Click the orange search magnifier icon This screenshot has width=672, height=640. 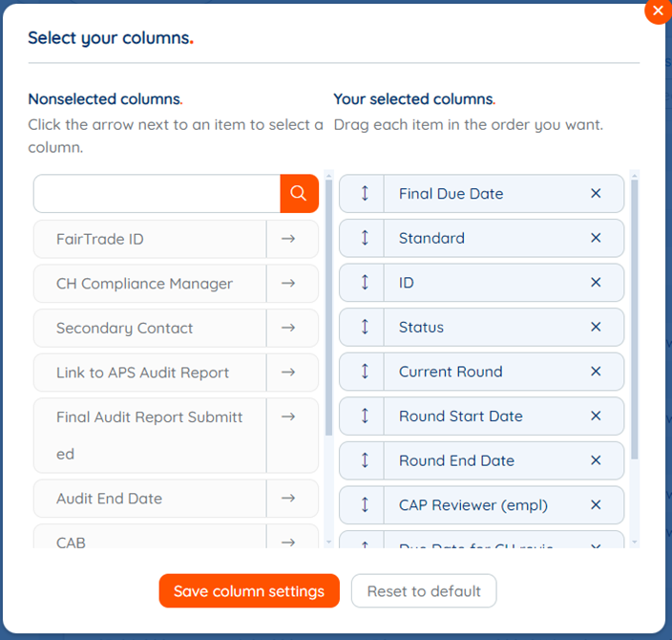[299, 194]
